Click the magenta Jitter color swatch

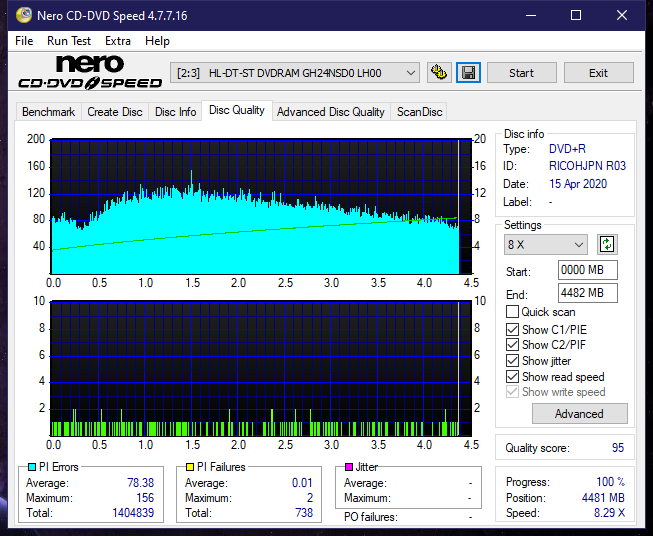pyautogui.click(x=349, y=467)
